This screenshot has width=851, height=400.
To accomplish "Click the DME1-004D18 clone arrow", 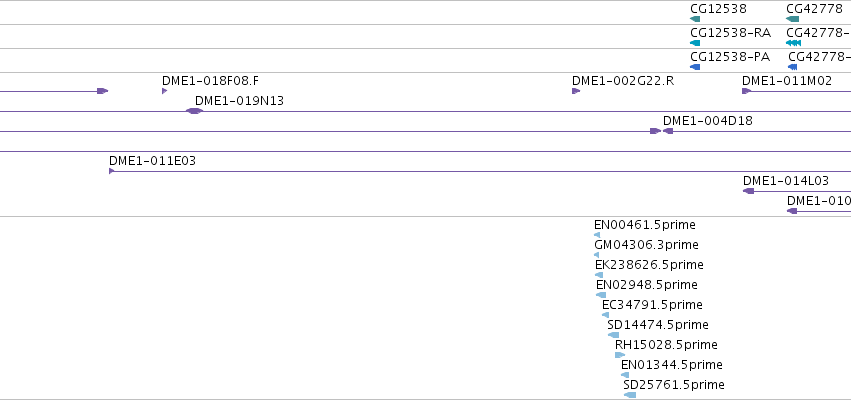I will (668, 131).
